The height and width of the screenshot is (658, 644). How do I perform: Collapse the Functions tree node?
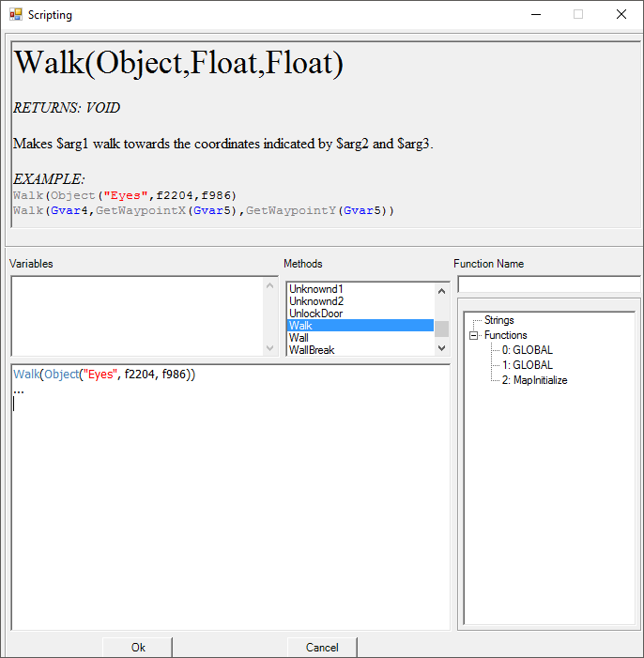tap(474, 335)
